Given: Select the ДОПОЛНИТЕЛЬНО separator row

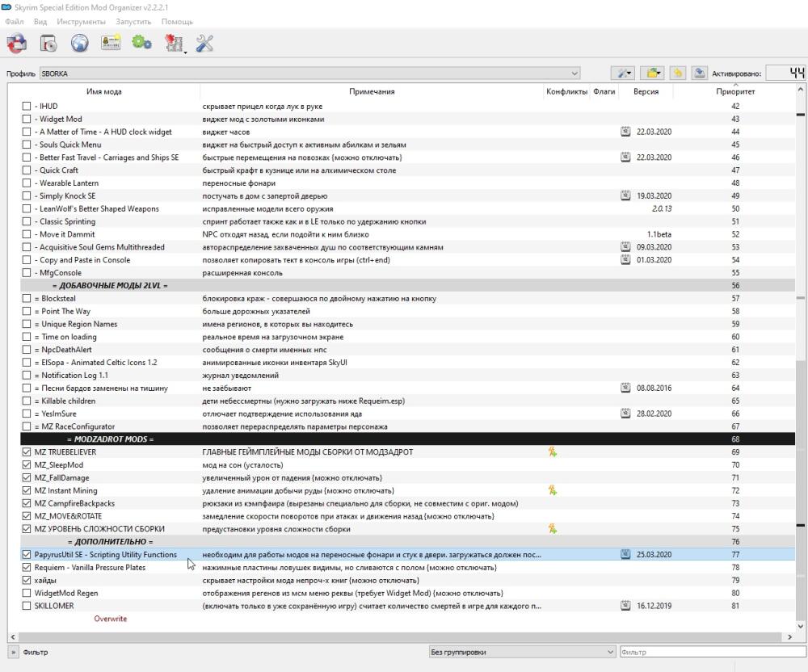Looking at the screenshot, I should (407, 542).
